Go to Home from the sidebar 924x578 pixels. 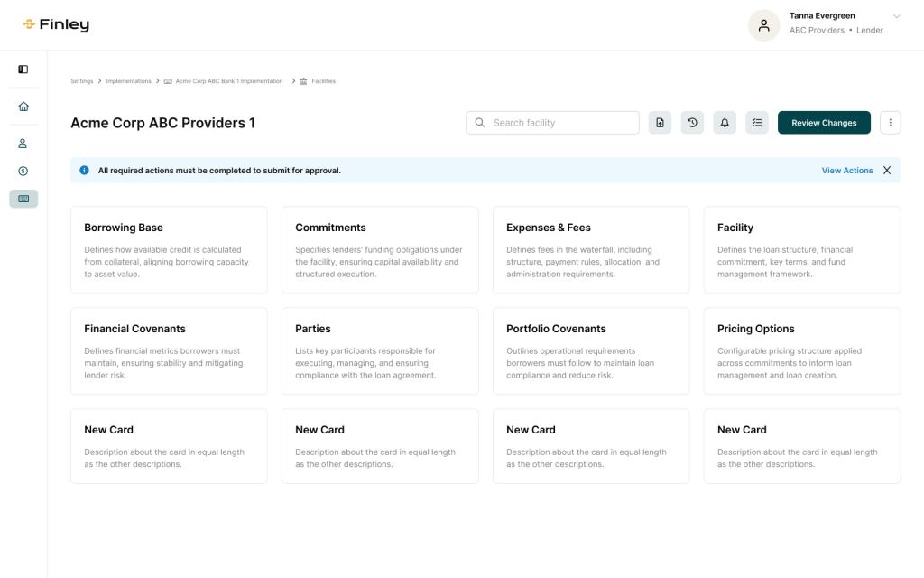[23, 107]
